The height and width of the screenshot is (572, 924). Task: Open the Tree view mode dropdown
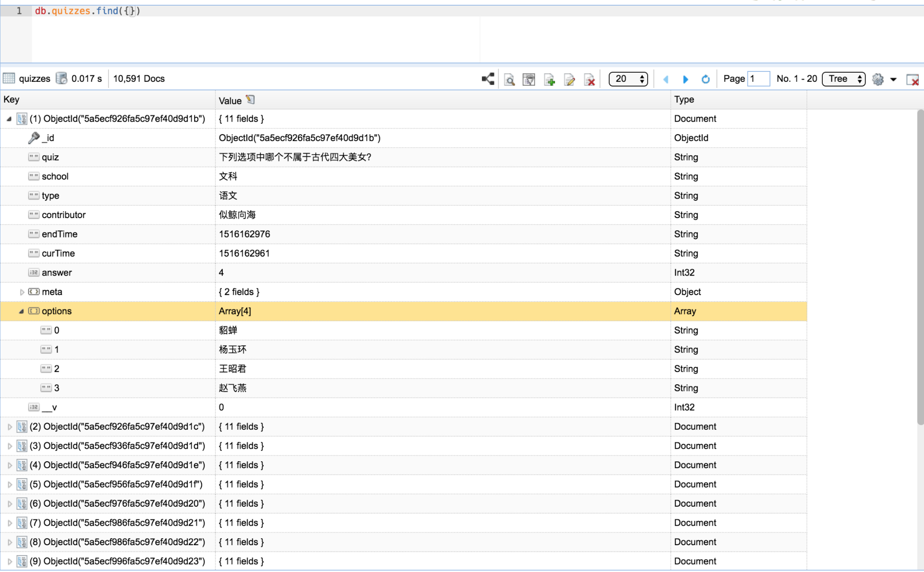[x=843, y=79]
